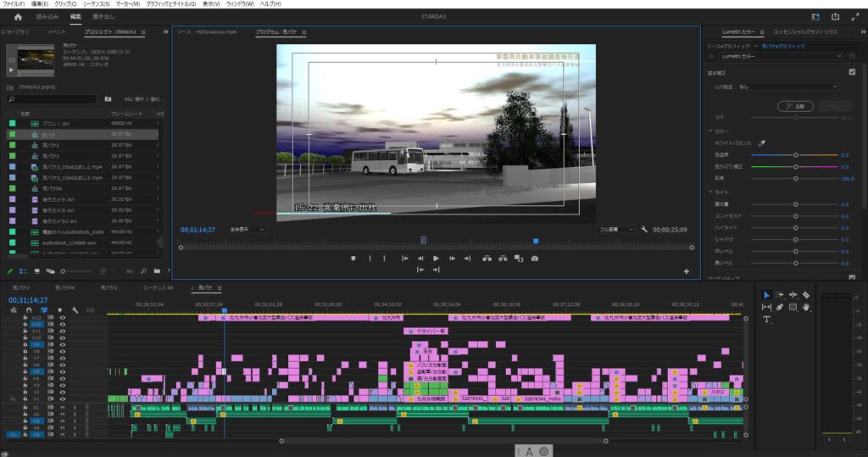Click the Export Frame camera icon

pyautogui.click(x=534, y=258)
